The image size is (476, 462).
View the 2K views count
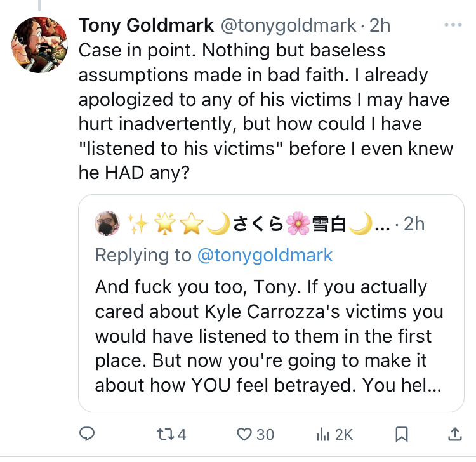click(x=344, y=434)
